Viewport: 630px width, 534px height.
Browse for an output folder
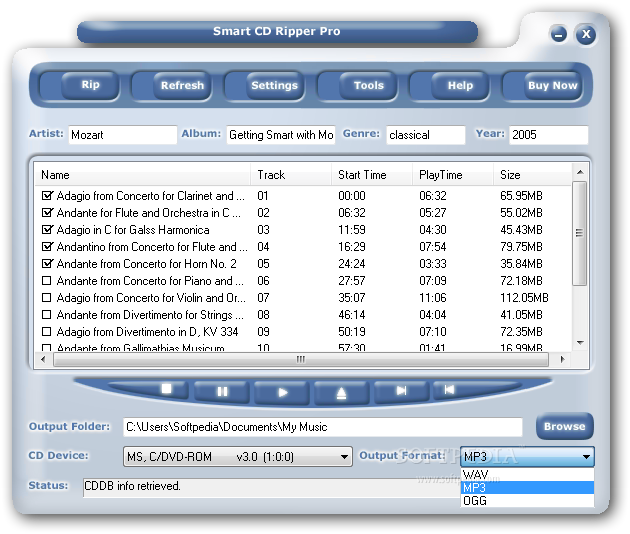pyautogui.click(x=565, y=426)
